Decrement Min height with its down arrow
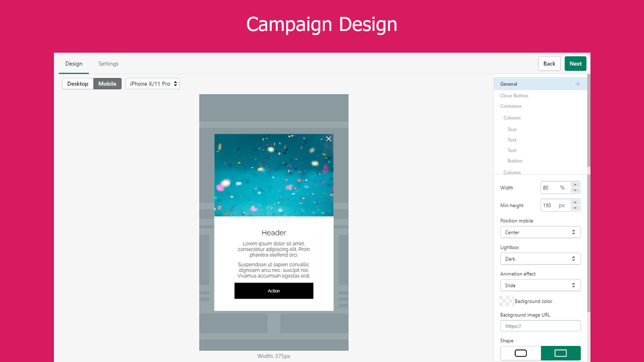Image resolution: width=644 pixels, height=362 pixels. (x=575, y=207)
